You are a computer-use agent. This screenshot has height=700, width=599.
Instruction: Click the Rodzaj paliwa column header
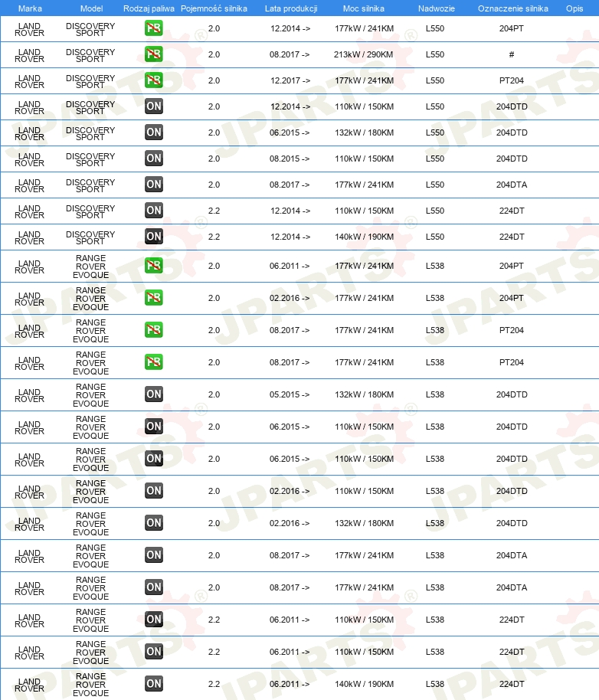click(x=149, y=8)
